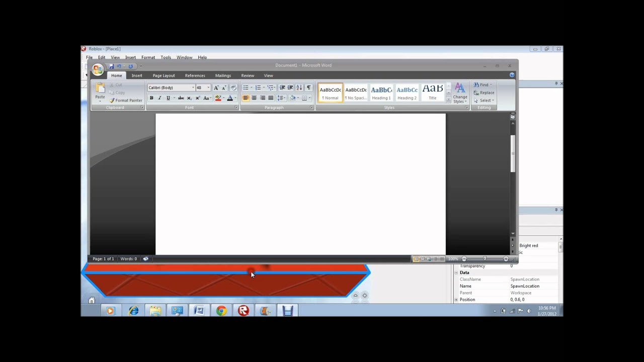Click the Decrease Indent icon
Screen dimensions: 644x362
282,87
